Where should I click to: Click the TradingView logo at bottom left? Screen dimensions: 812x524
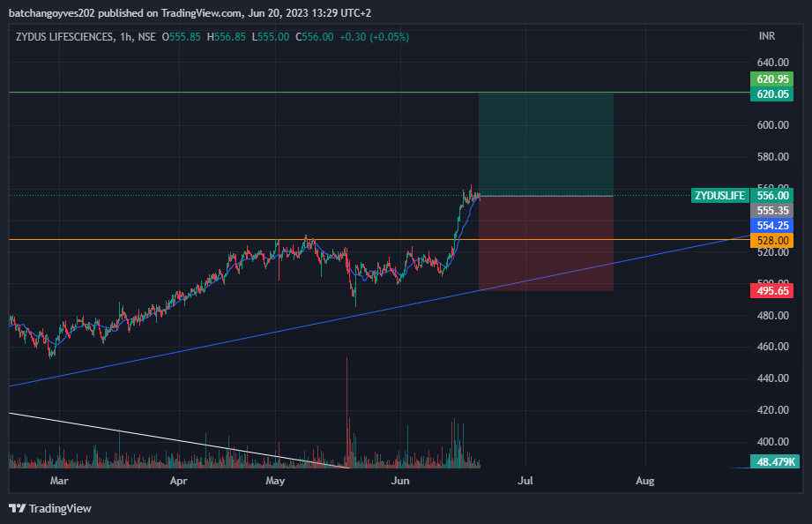(x=50, y=508)
